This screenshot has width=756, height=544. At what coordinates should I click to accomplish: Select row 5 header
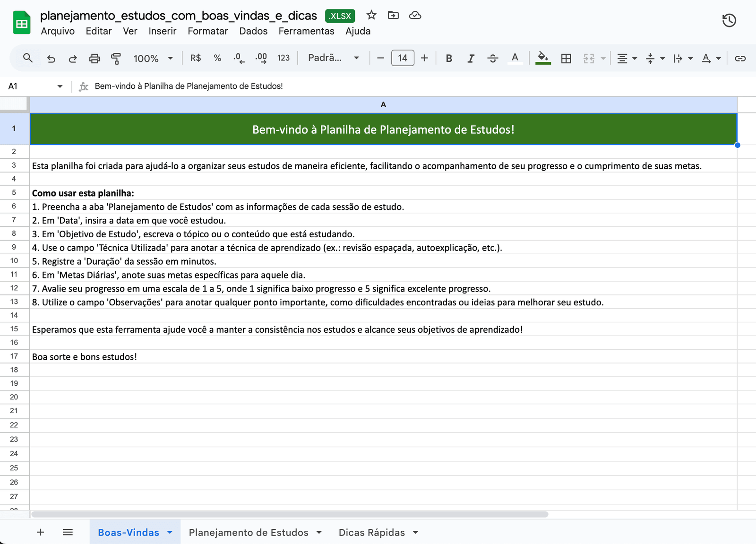pyautogui.click(x=14, y=192)
